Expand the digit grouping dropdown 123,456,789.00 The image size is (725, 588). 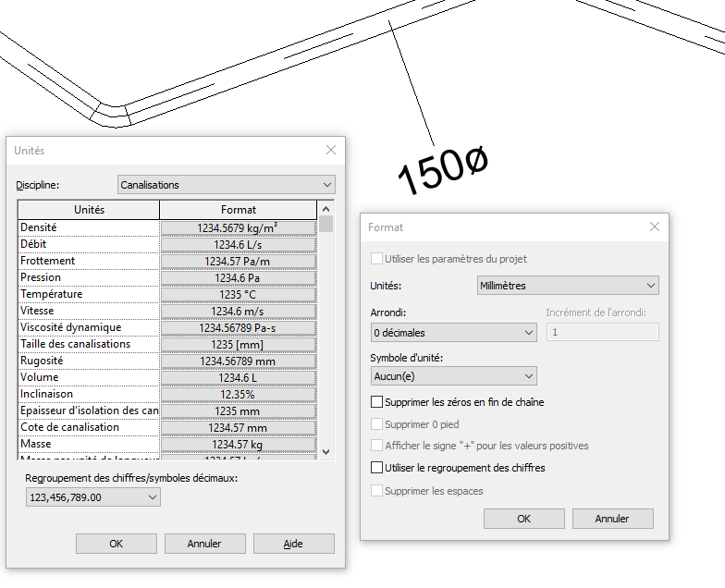(x=94, y=497)
